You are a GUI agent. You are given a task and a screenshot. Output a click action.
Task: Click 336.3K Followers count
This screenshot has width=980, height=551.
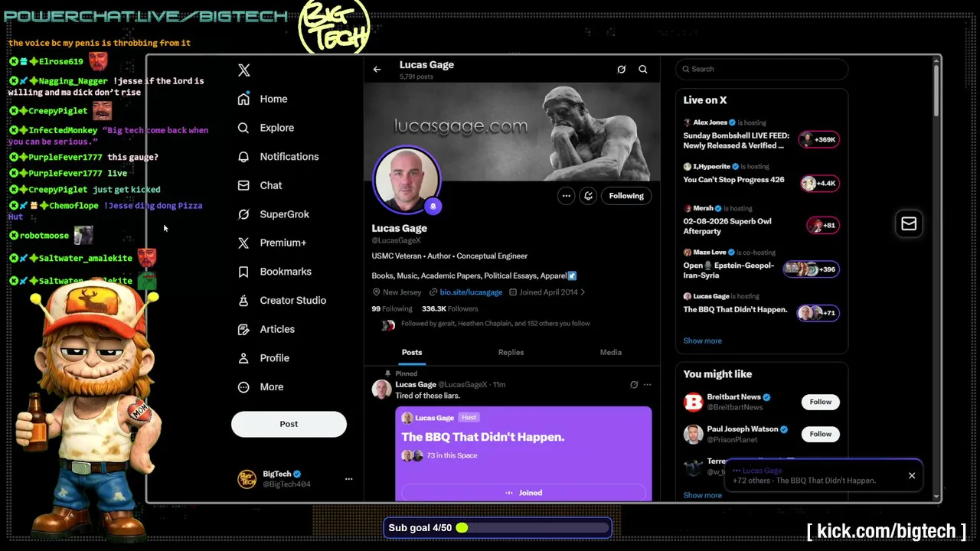450,308
